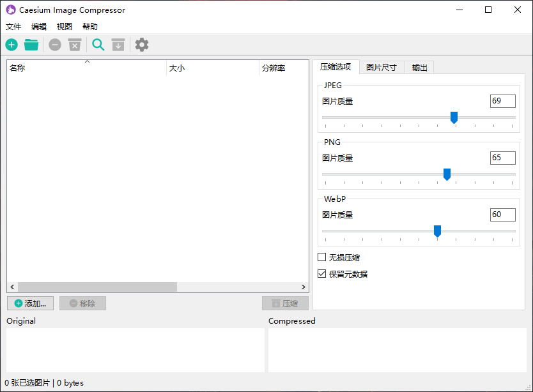Switch to the 图片尺寸 tab
The image size is (533, 392).
382,68
